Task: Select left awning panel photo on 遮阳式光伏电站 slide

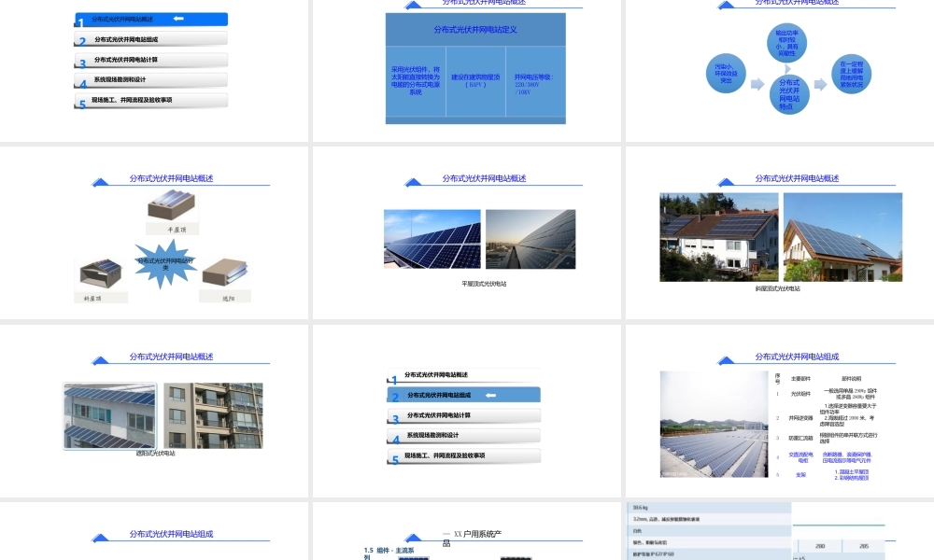Action: pyautogui.click(x=110, y=415)
